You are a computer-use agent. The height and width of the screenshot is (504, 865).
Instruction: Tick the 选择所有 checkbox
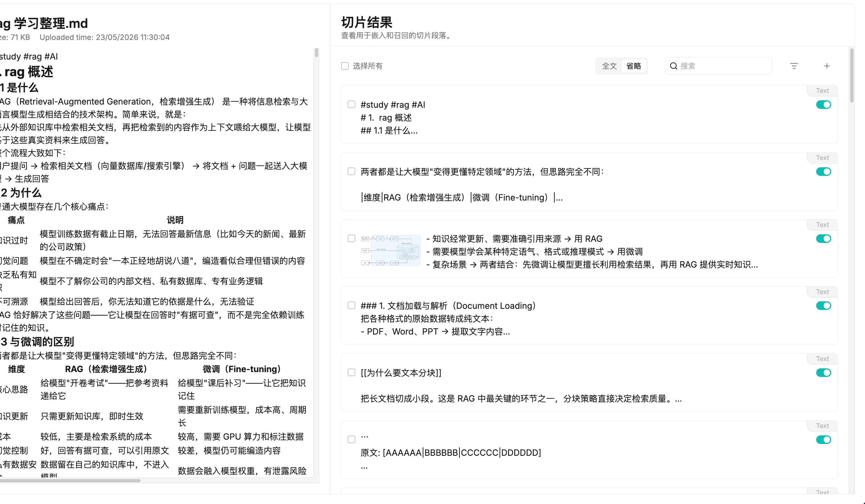344,66
